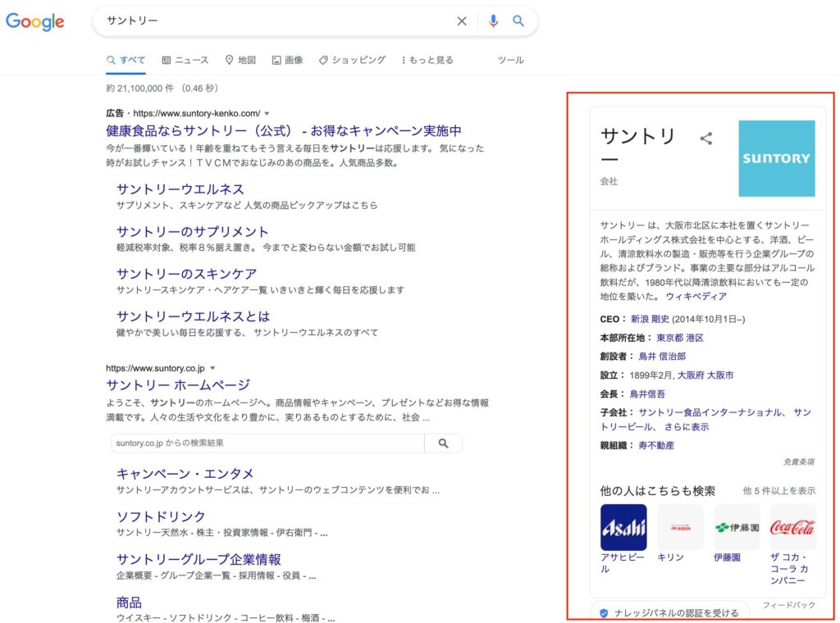This screenshot has height=623, width=840.
Task: Click the blue magnifier search icon
Action: click(518, 20)
